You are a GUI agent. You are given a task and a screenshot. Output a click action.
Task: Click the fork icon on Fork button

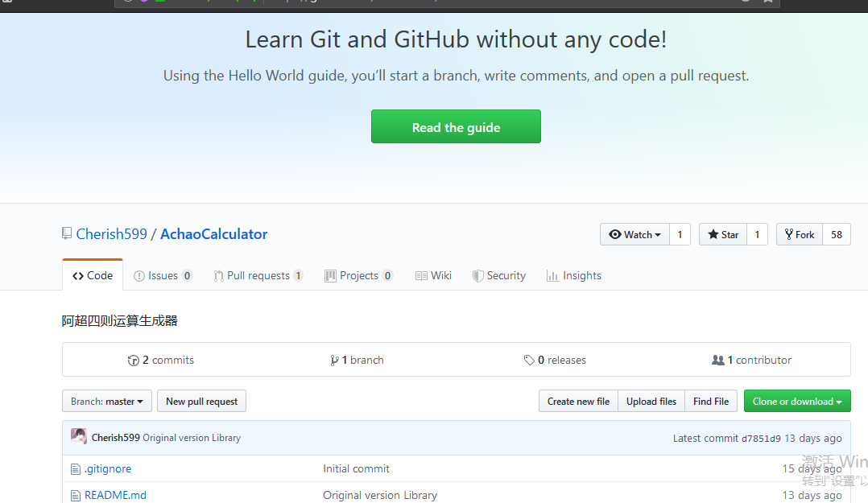(789, 235)
